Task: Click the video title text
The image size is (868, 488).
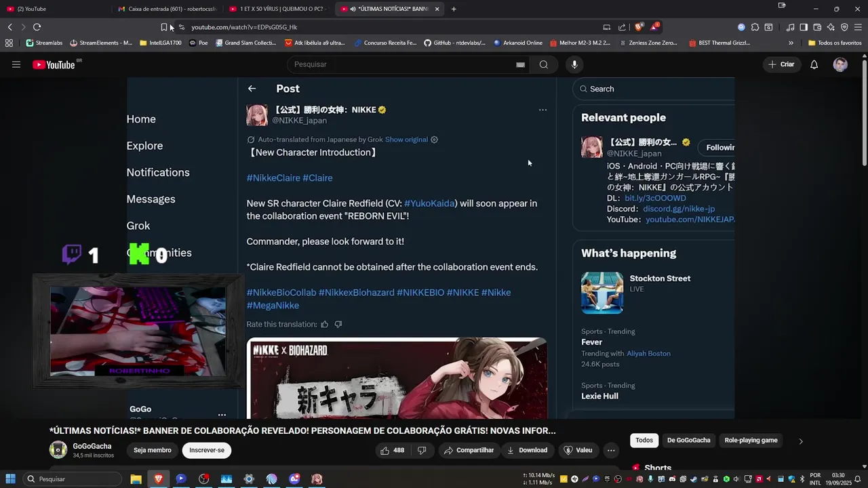Action: tap(302, 430)
